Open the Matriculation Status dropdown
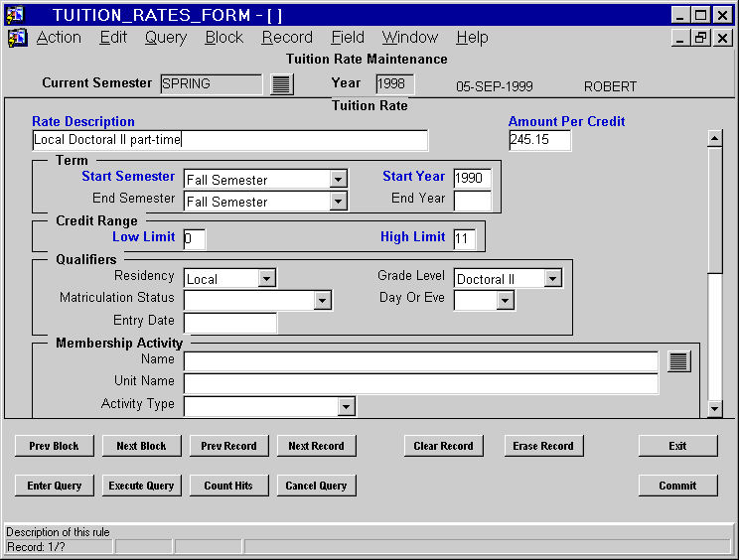This screenshot has width=739, height=560. [x=323, y=301]
